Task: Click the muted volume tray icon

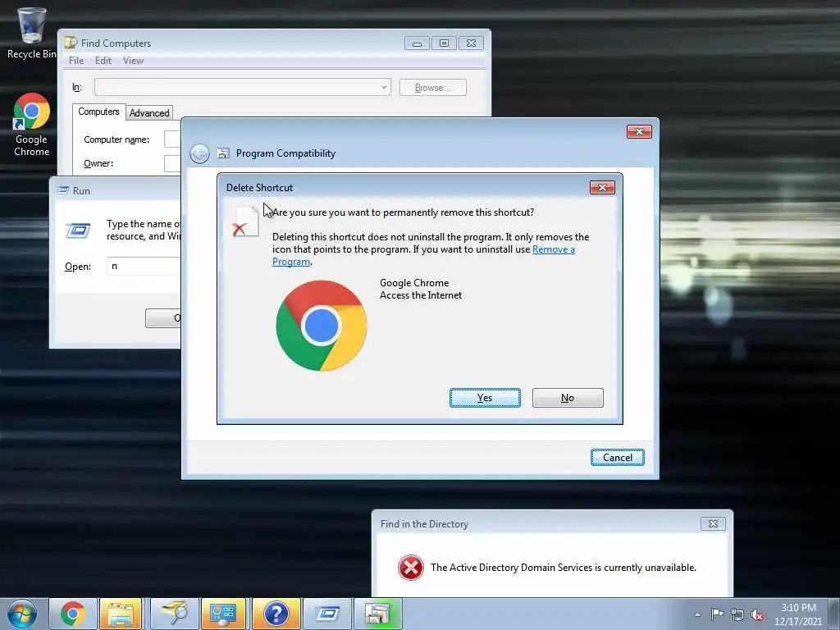Action: tap(757, 615)
